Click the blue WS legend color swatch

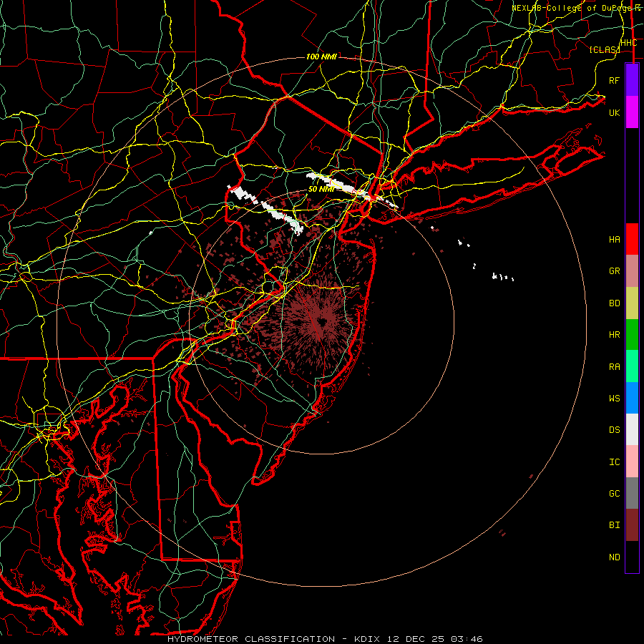[632, 398]
